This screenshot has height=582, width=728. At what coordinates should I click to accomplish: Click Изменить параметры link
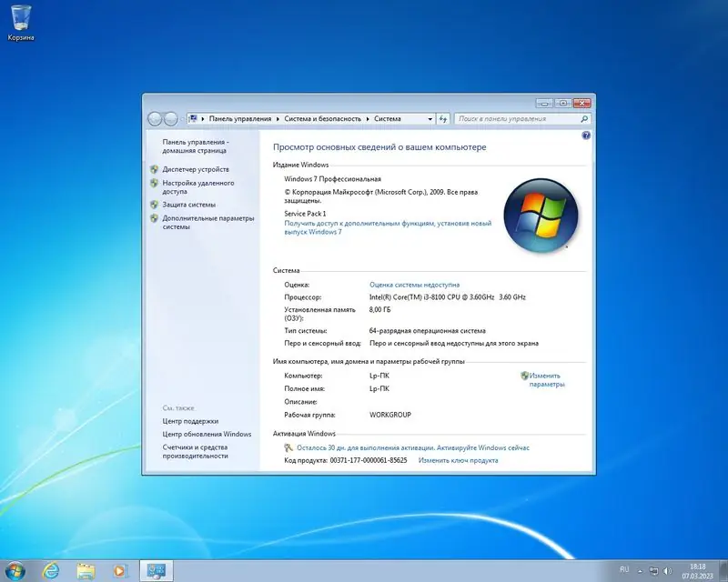pos(547,380)
